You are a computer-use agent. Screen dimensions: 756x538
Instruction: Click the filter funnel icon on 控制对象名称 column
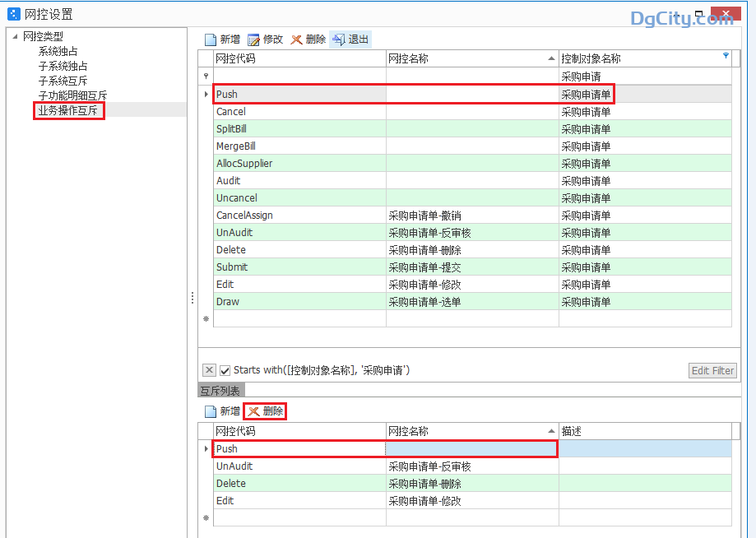(725, 56)
